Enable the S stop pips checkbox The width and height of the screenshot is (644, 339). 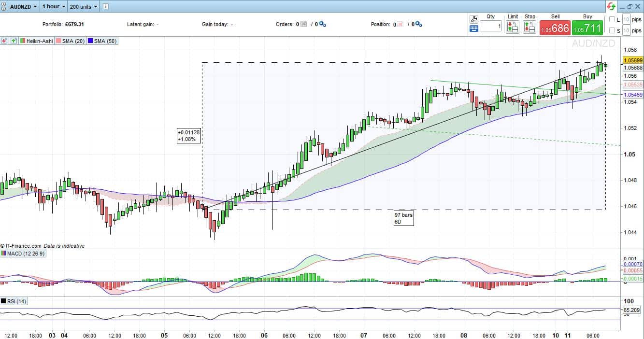pos(612,31)
